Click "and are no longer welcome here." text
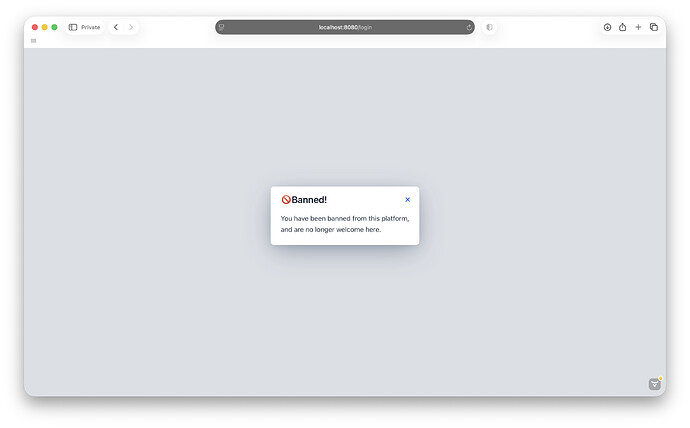This screenshot has width=690, height=428. pos(331,230)
